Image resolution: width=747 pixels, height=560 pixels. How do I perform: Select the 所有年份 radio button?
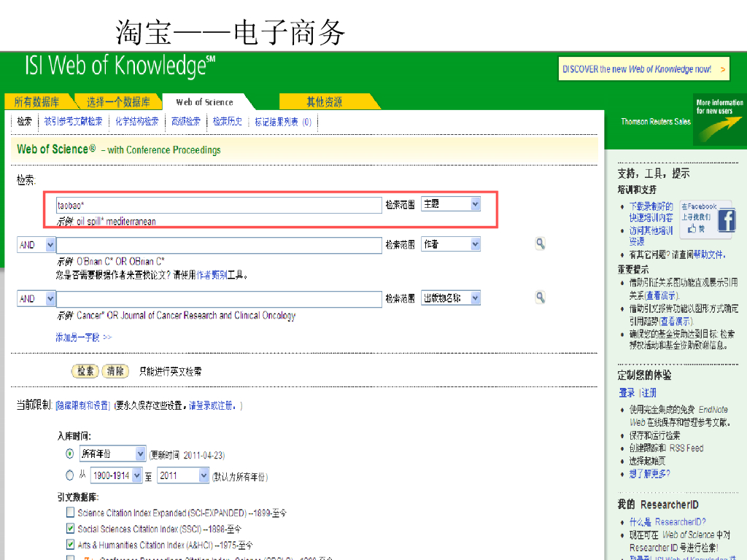[x=70, y=454]
